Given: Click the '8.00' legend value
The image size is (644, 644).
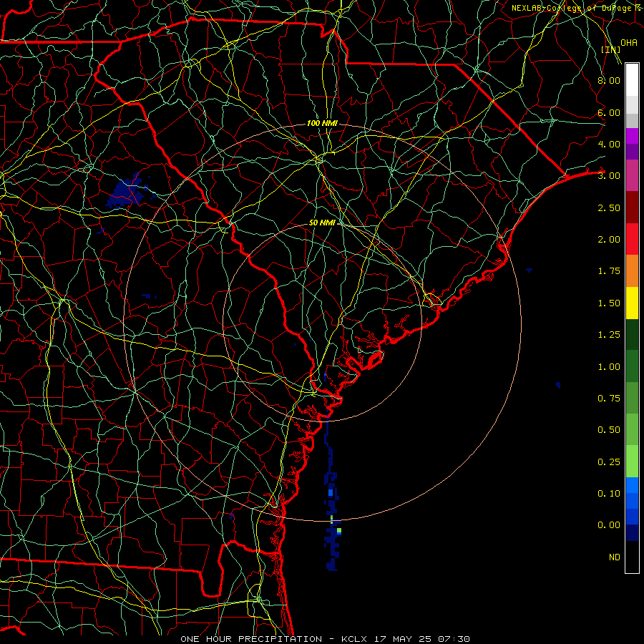Looking at the screenshot, I should pyautogui.click(x=609, y=80).
